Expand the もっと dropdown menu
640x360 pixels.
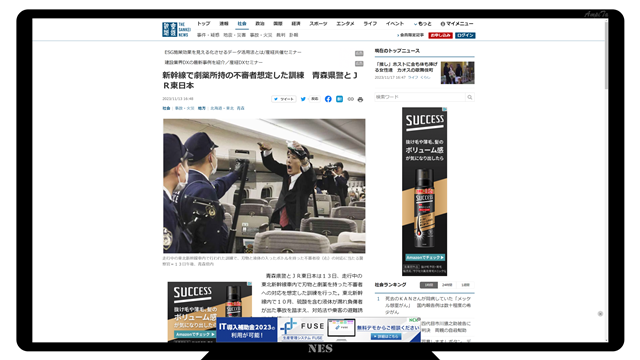[x=422, y=24]
